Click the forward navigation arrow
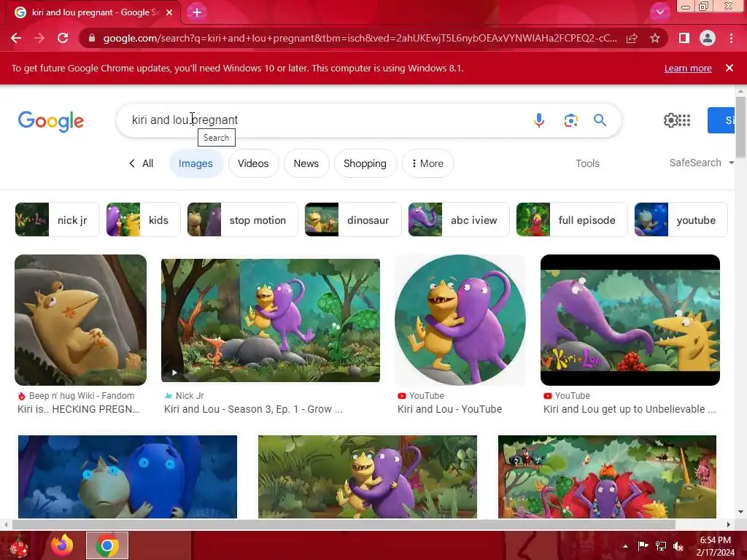 click(39, 38)
